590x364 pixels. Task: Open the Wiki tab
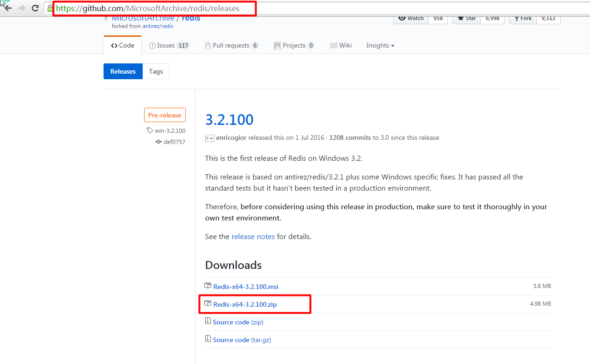point(341,45)
